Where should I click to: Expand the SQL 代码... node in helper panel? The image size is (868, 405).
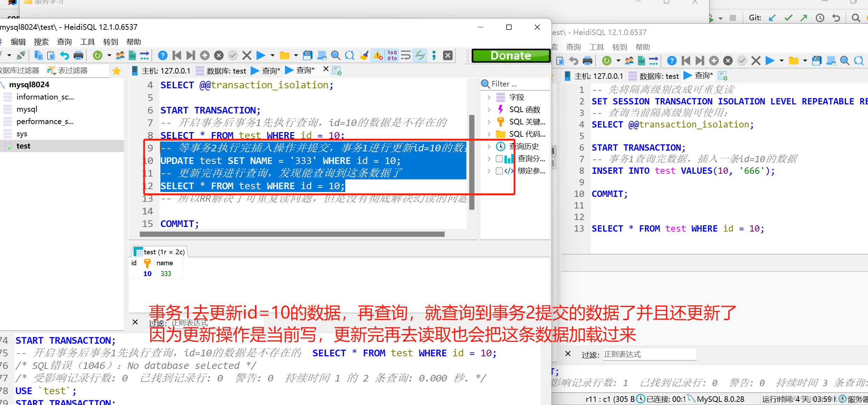489,134
